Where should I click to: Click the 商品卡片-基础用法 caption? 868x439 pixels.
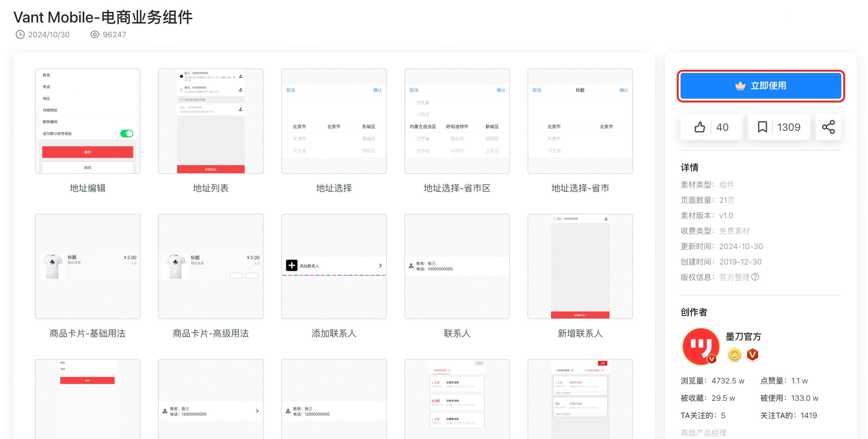tap(88, 333)
